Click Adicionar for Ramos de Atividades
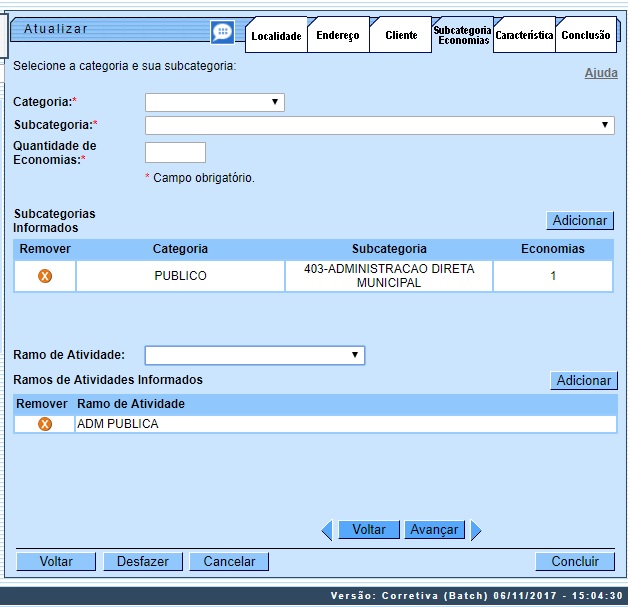Viewport: 628px width, 607px height. click(x=584, y=380)
